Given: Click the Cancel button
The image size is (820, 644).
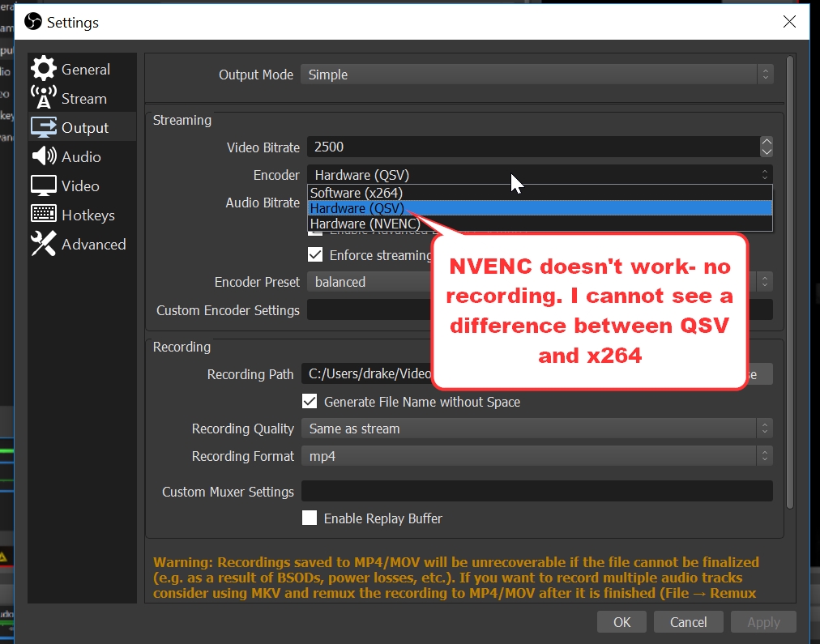Looking at the screenshot, I should [688, 622].
